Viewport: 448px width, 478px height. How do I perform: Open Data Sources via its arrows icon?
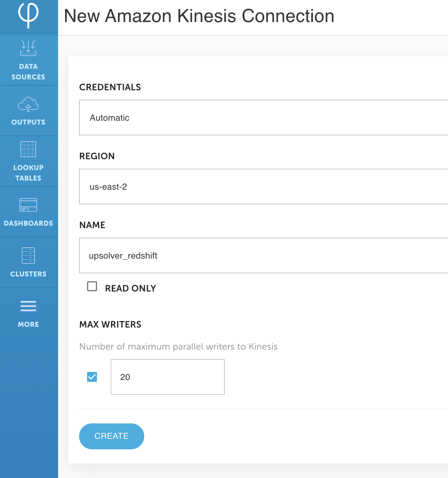[x=28, y=48]
